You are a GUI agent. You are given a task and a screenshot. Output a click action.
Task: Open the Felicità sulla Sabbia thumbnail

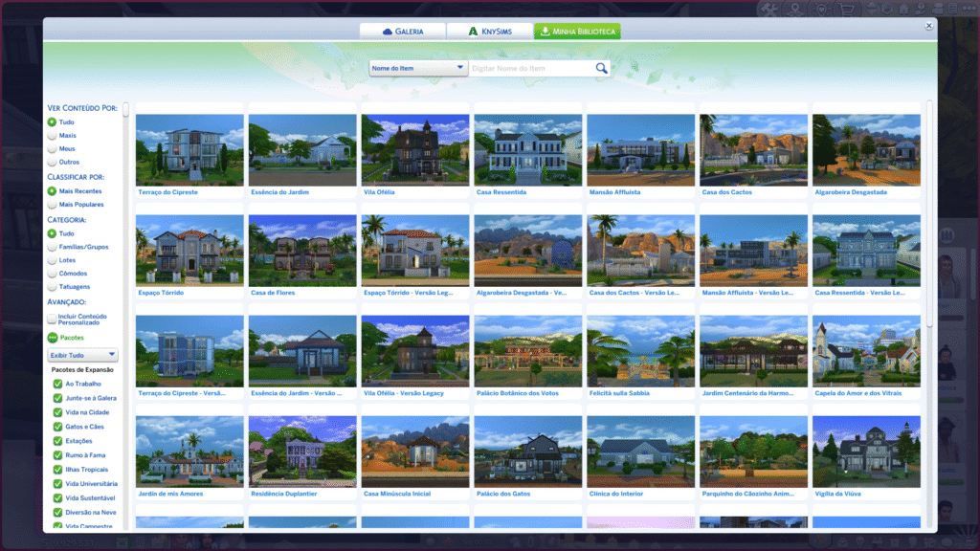(640, 351)
